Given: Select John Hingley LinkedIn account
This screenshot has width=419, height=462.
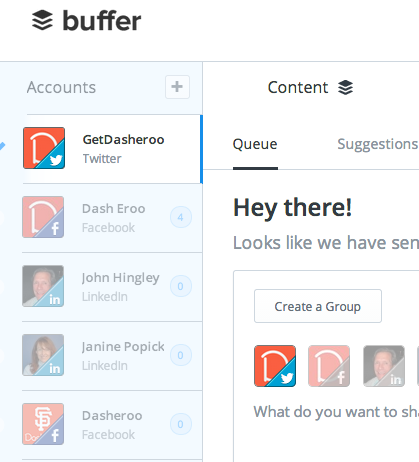Looking at the screenshot, I should pos(112,287).
